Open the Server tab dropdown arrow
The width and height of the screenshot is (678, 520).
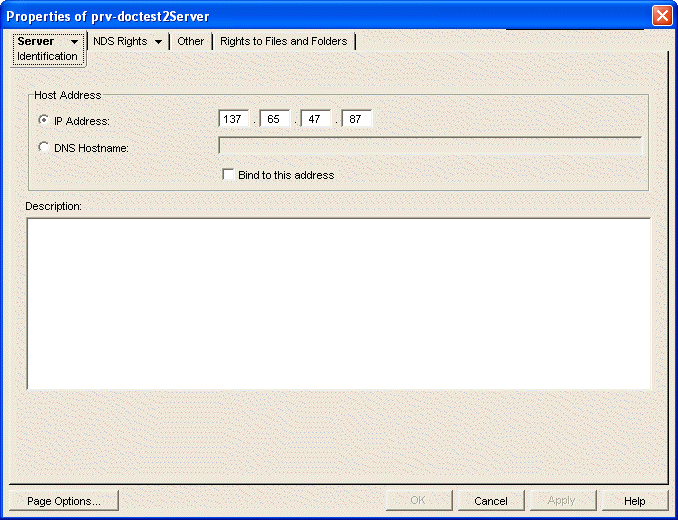74,42
